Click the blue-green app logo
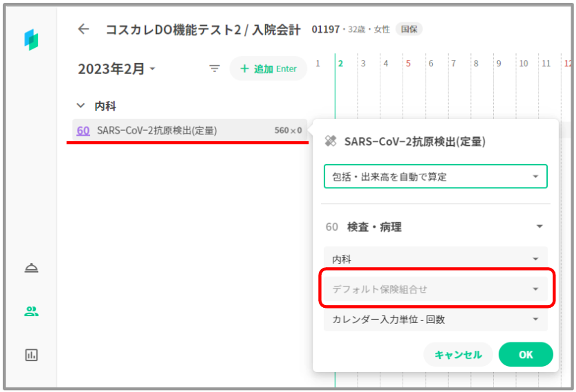 31,40
